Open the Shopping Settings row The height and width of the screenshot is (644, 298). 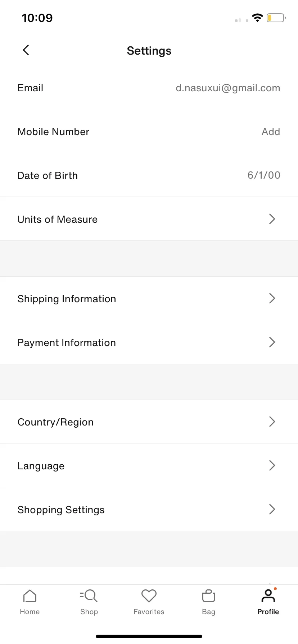(x=149, y=509)
